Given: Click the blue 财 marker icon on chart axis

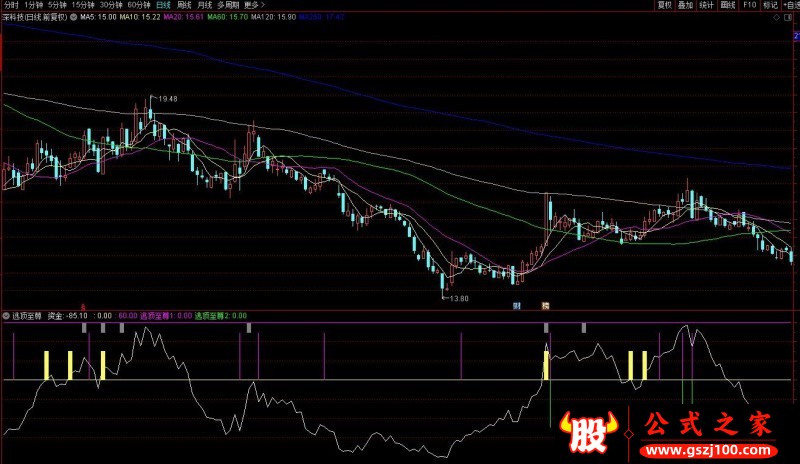Looking at the screenshot, I should click(x=517, y=304).
